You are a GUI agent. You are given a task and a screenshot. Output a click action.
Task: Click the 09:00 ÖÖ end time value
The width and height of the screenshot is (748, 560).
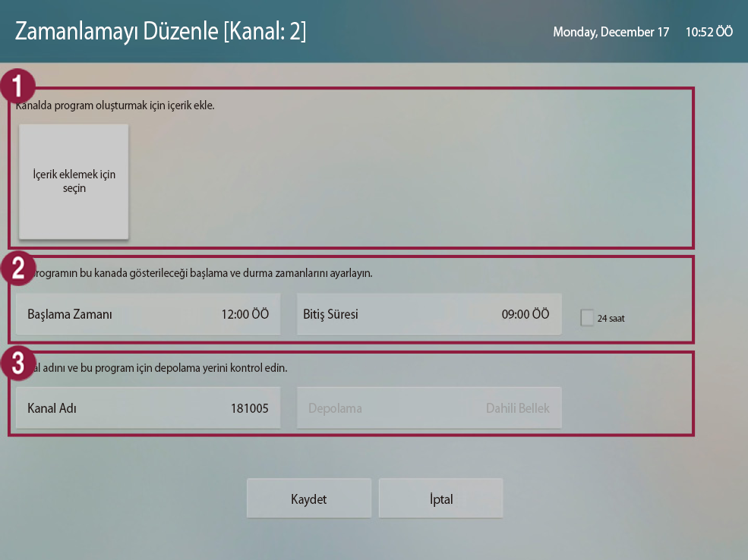[525, 314]
